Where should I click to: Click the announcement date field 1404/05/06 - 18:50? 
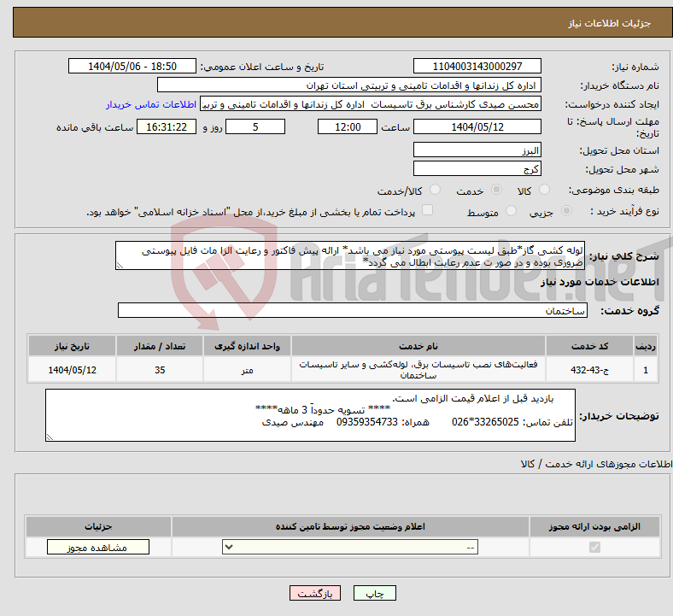click(132, 66)
